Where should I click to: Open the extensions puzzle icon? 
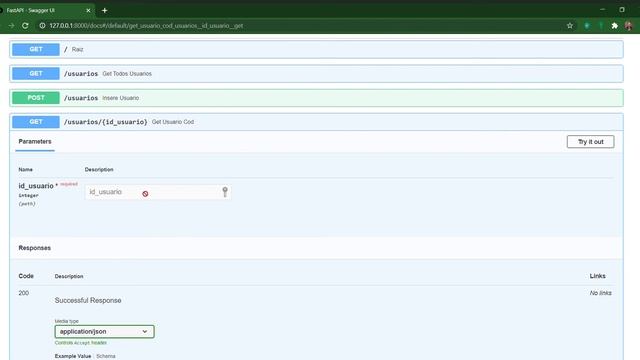[x=614, y=26]
